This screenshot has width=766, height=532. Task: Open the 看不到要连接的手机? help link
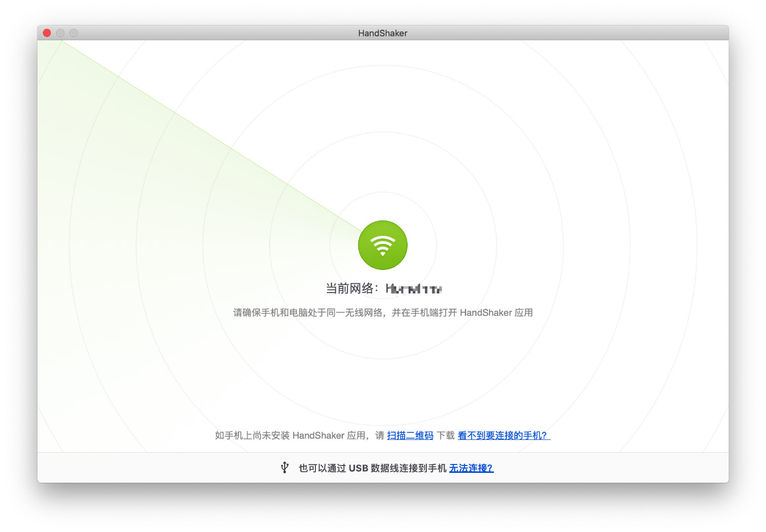coord(504,435)
